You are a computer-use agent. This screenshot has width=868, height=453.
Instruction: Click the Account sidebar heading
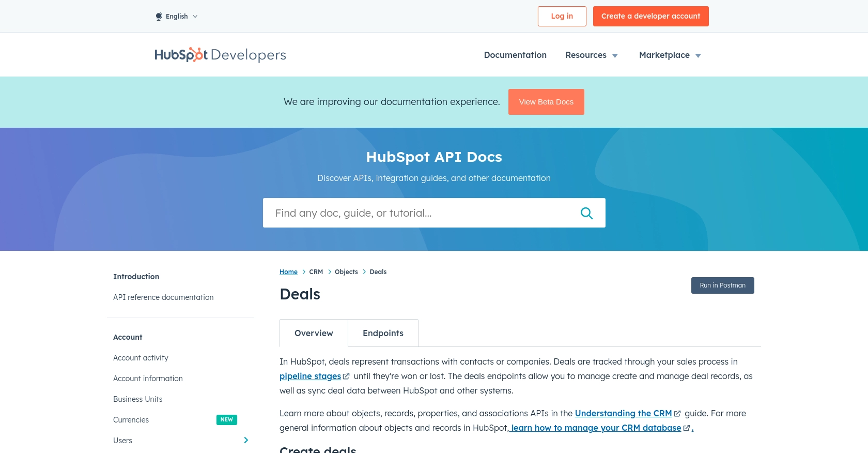[128, 337]
